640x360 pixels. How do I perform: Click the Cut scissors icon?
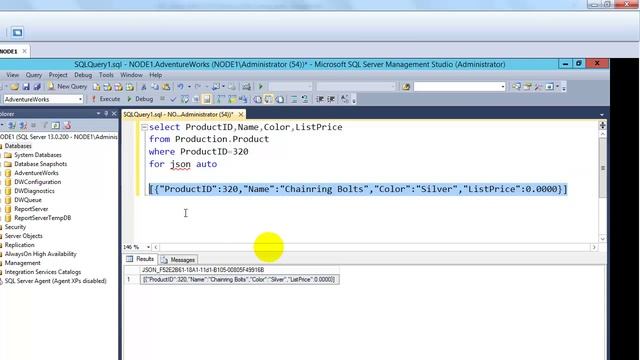(x=144, y=87)
